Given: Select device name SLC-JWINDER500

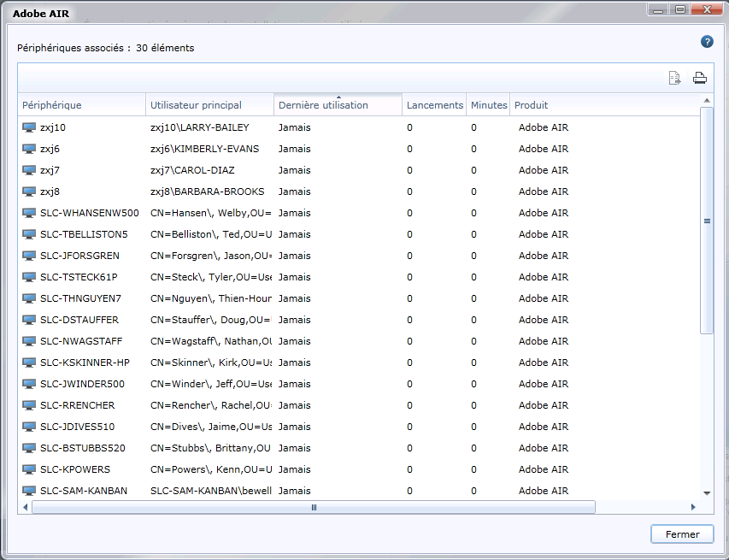Looking at the screenshot, I should click(x=82, y=384).
